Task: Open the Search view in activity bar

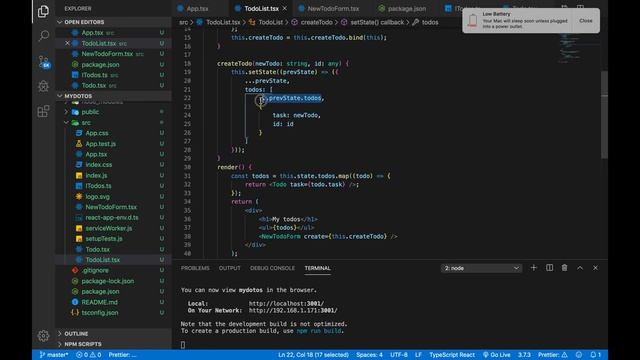Action: (43, 36)
